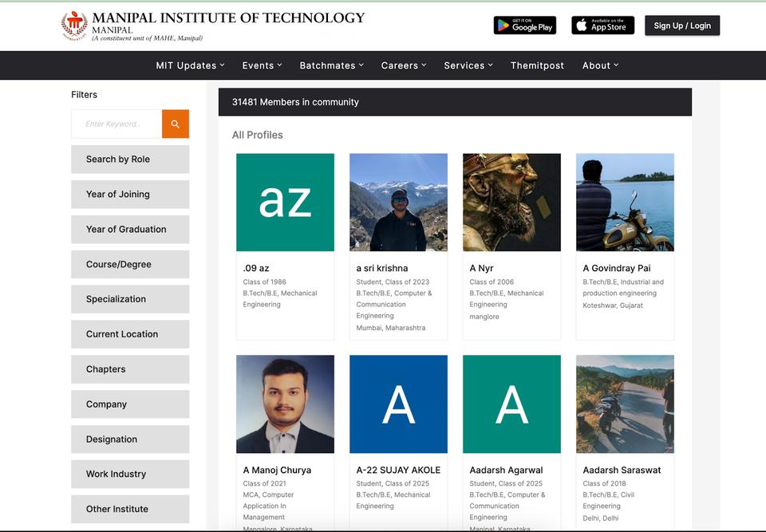Click the Sign Up / Login button
Image resolution: width=766 pixels, height=532 pixels.
tap(682, 26)
